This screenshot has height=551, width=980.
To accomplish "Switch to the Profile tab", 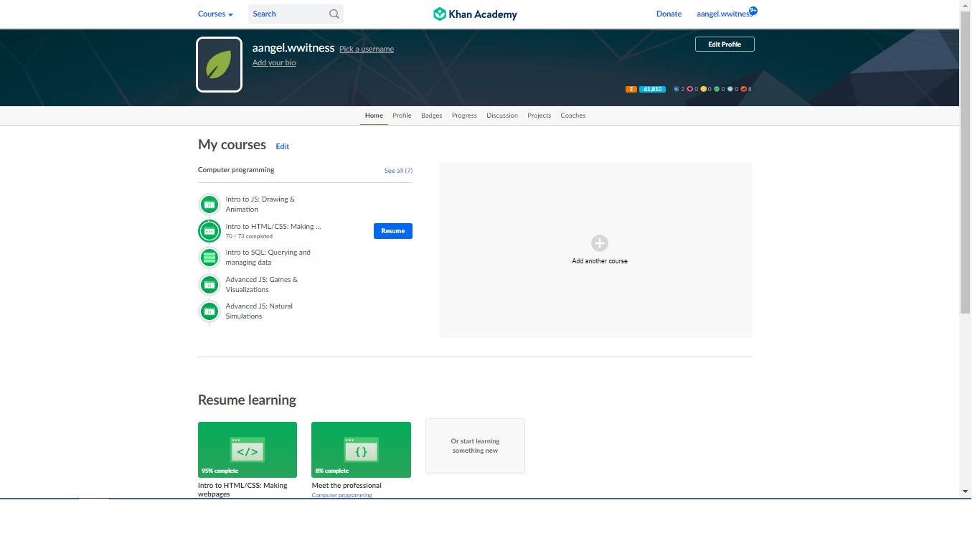I will tap(402, 116).
